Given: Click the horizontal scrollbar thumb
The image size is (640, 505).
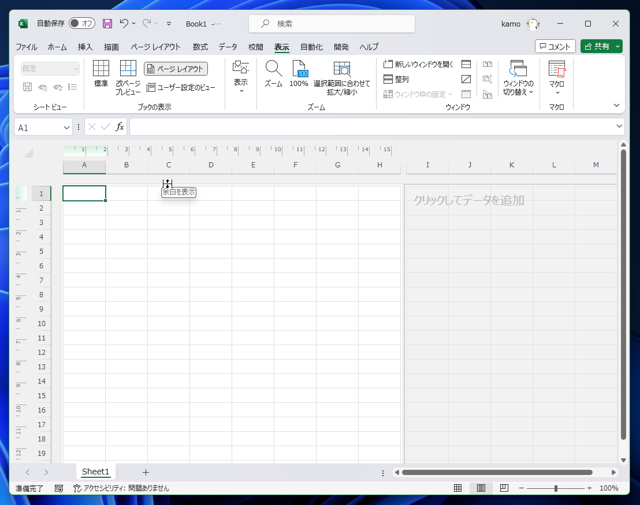Looking at the screenshot, I should pyautogui.click(x=497, y=472).
